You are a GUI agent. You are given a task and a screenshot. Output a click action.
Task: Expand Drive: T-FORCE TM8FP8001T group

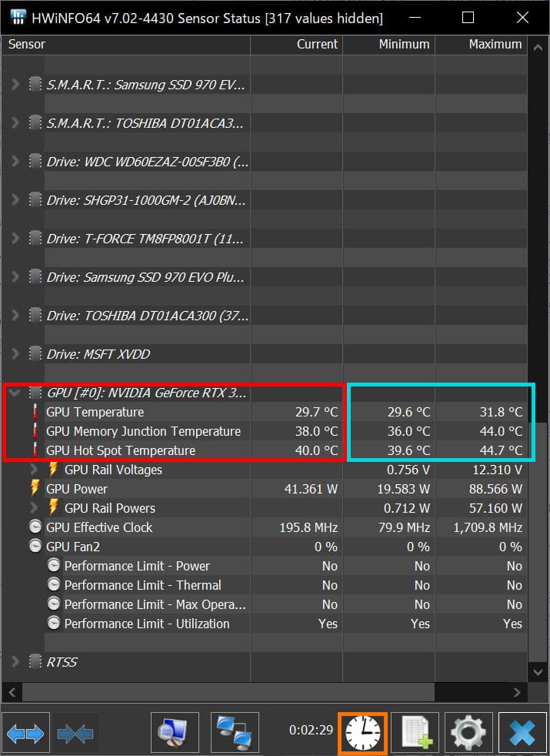point(15,238)
